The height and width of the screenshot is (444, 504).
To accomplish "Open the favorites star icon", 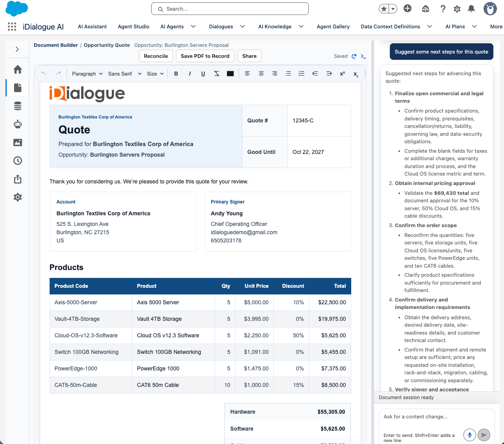I will (384, 9).
